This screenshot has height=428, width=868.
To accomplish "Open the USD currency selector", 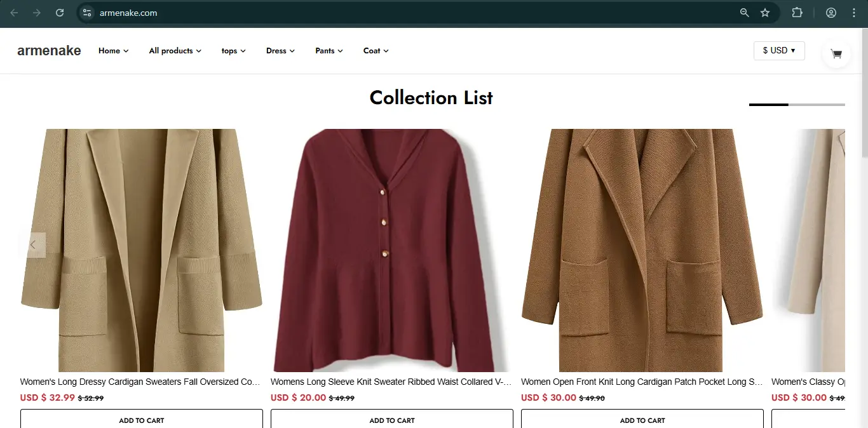I will coord(779,51).
